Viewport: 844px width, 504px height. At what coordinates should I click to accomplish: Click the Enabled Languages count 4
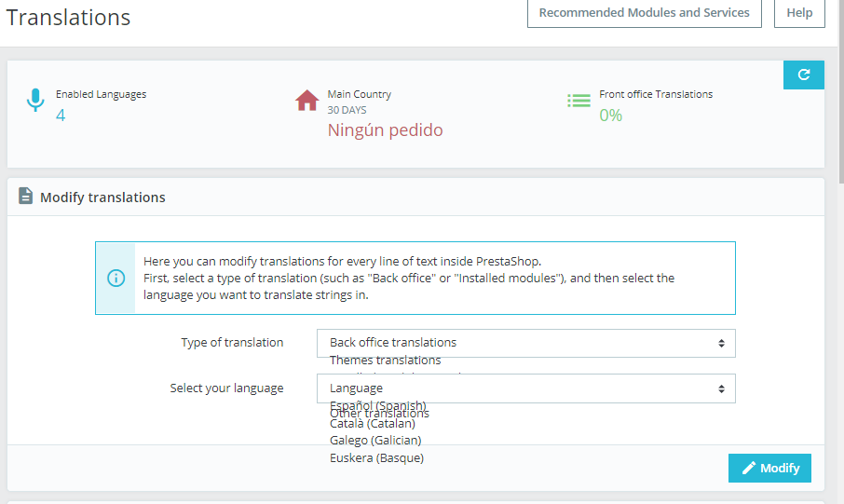point(61,116)
